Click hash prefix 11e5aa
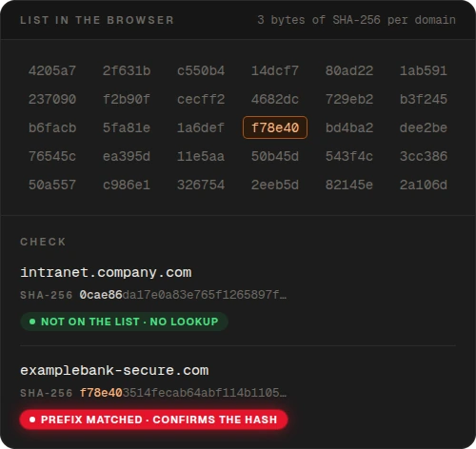Viewport: 476px width, 449px height. pyautogui.click(x=201, y=156)
